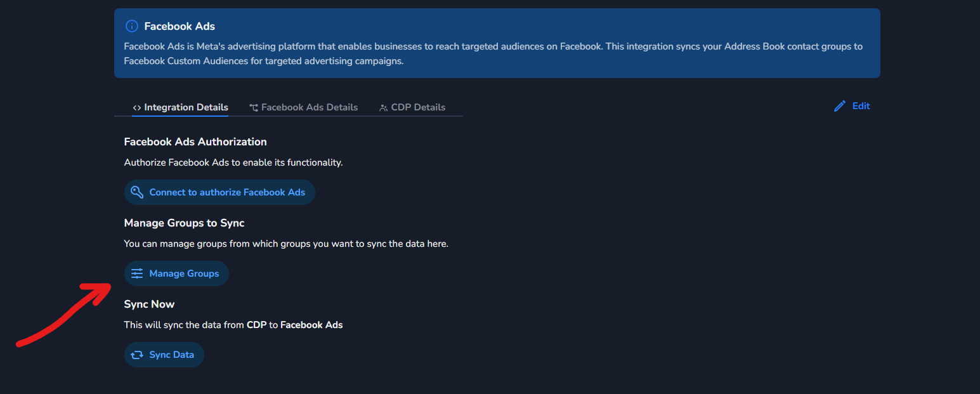Viewport: 980px width, 394px height.
Task: Click the Facebook Ads banner title
Action: pos(180,27)
